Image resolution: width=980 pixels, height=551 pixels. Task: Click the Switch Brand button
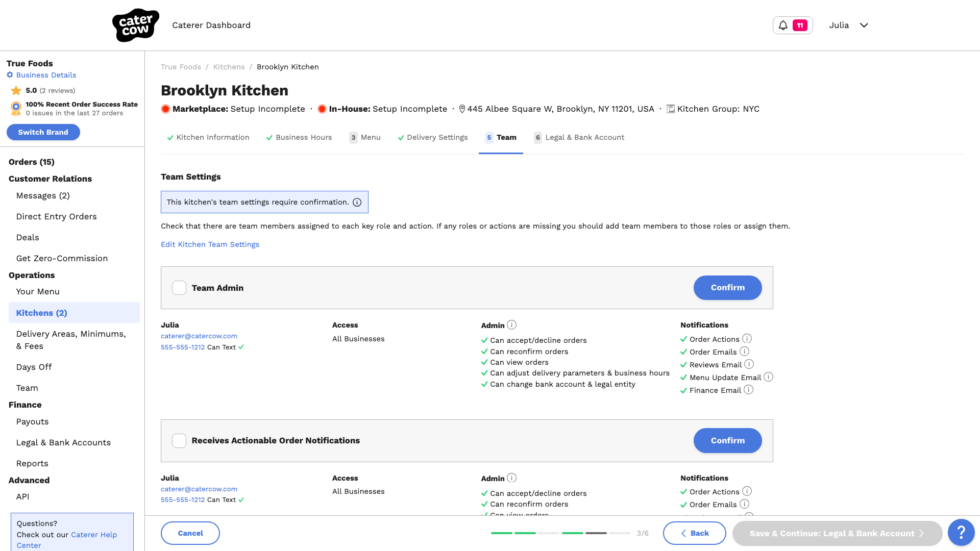(43, 132)
